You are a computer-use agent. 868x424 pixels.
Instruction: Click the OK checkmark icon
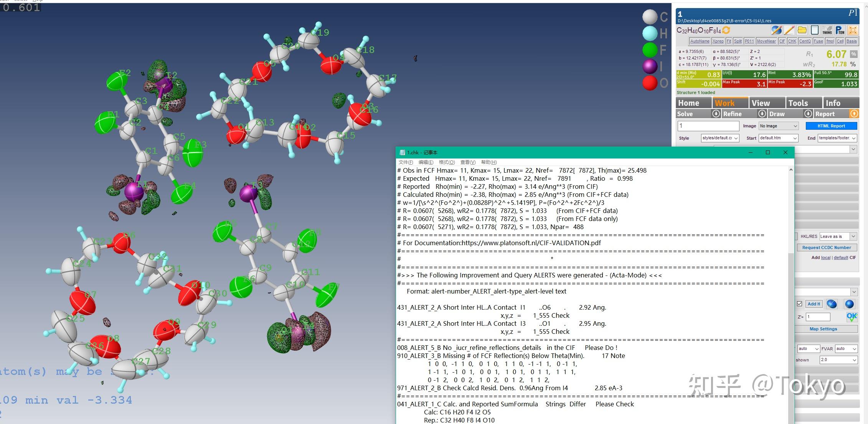point(852,317)
